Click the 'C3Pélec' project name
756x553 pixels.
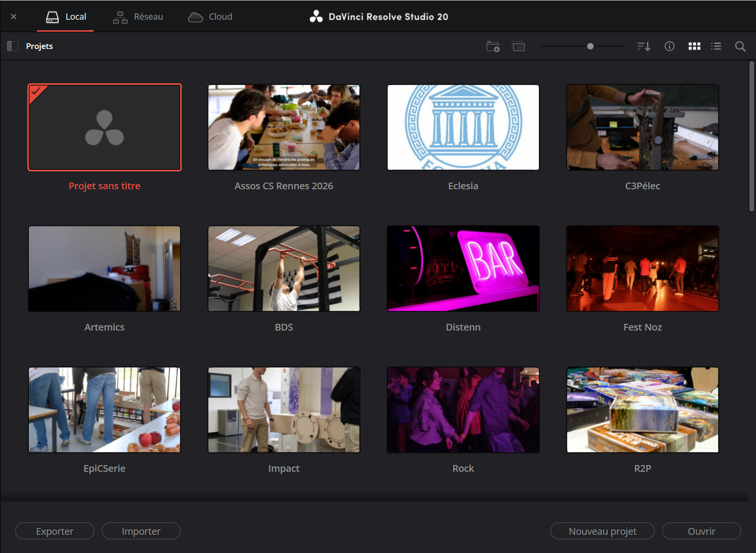[643, 186]
